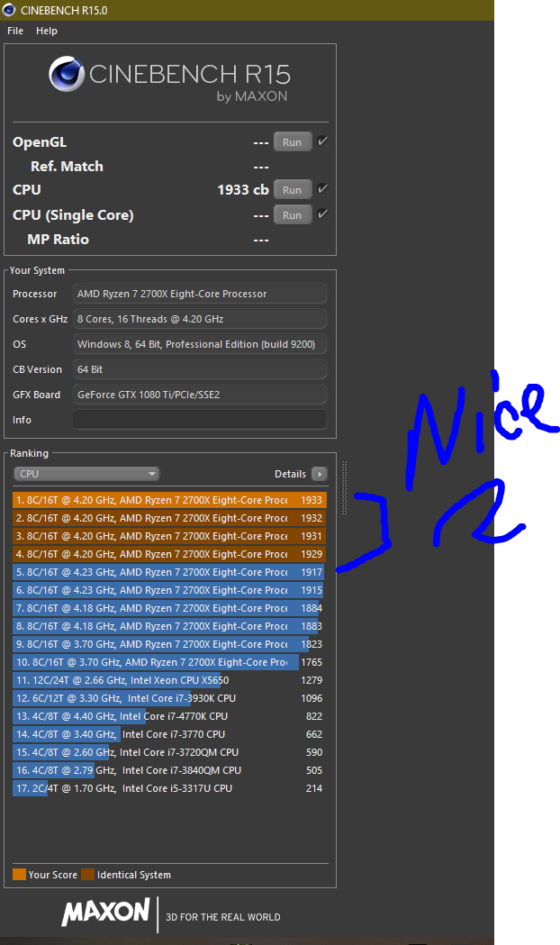Select the Intel Core i7-3930K row
The image size is (560, 945).
click(x=170, y=698)
